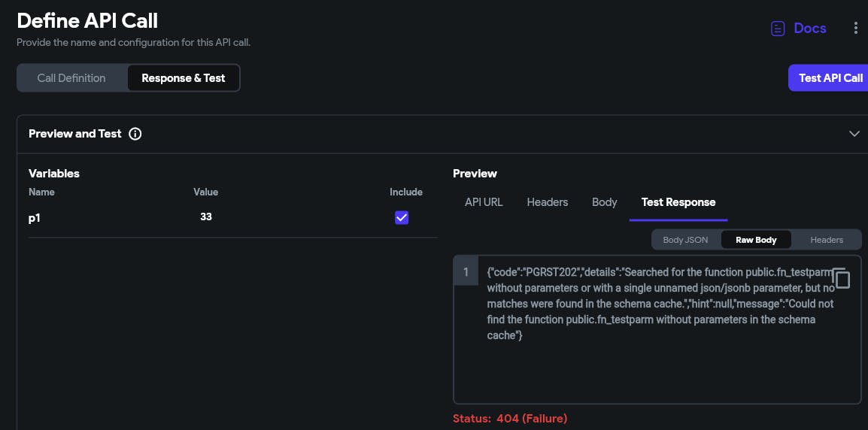
Task: Click the Preview and Test info icon
Action: pyautogui.click(x=135, y=134)
